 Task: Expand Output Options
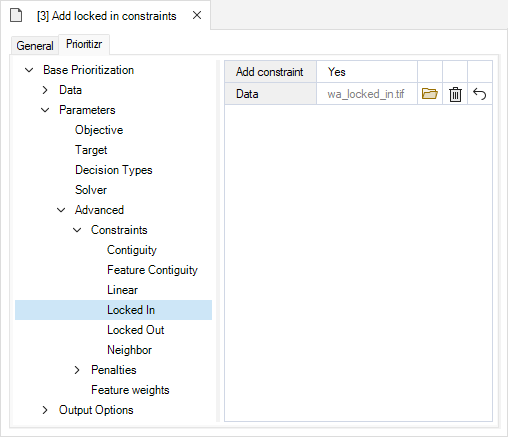tap(45, 410)
